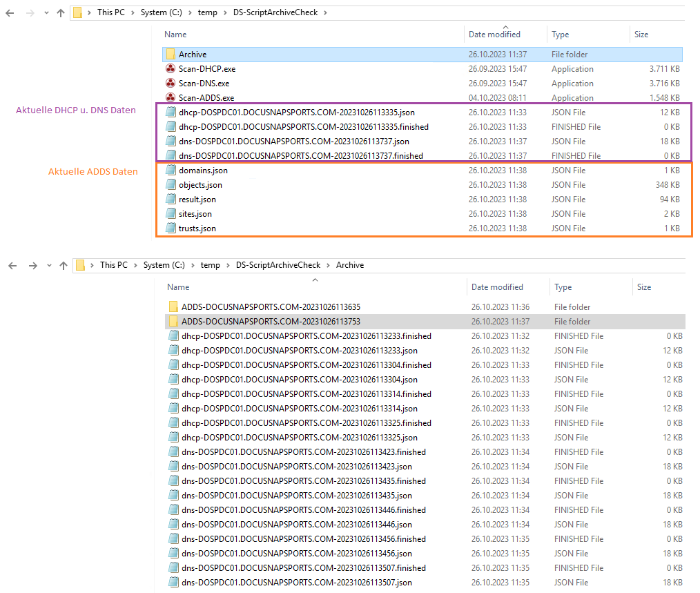Click file name dns 20231026113435.json

coord(297,496)
